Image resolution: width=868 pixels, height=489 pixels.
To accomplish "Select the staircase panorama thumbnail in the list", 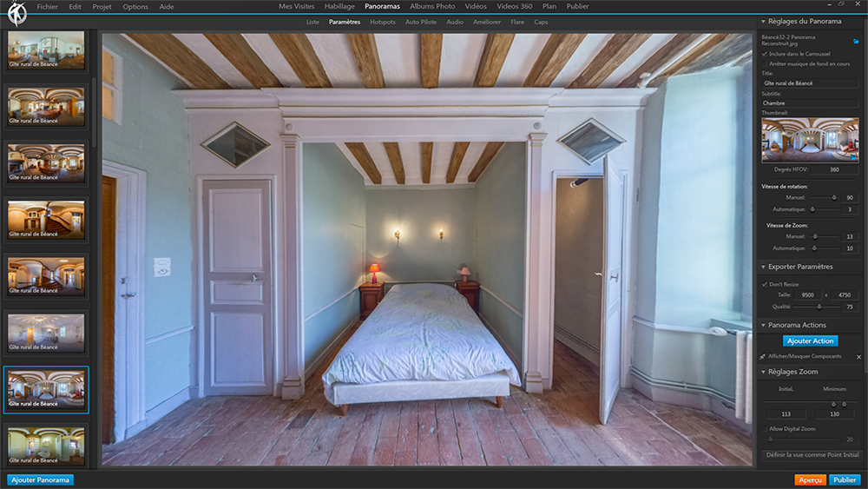I will pos(46,220).
